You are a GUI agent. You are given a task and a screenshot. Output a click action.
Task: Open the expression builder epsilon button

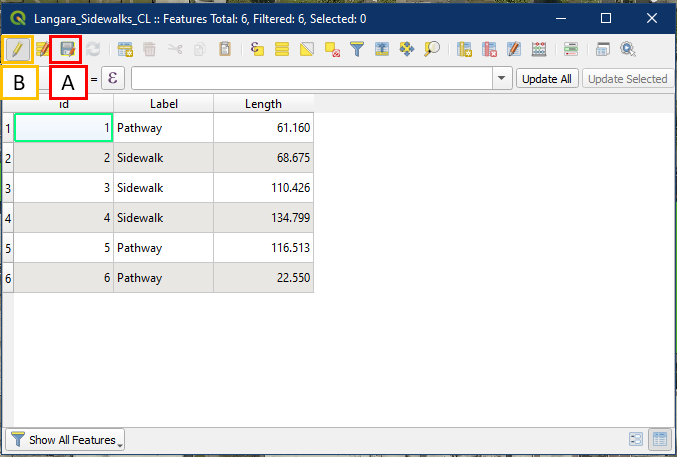(x=112, y=79)
